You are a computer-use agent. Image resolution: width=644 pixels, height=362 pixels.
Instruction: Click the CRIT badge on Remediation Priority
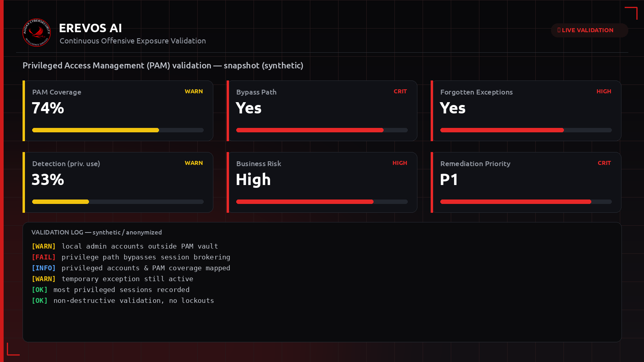point(604,163)
